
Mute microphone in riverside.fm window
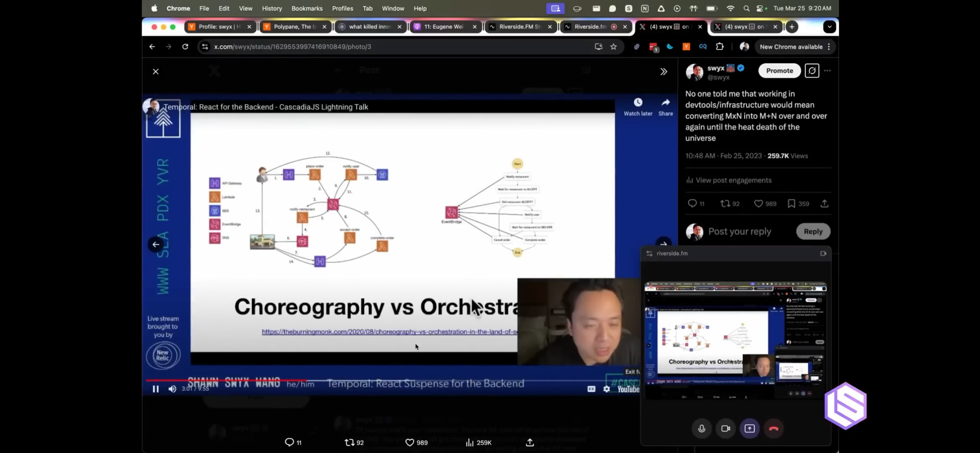click(x=701, y=429)
